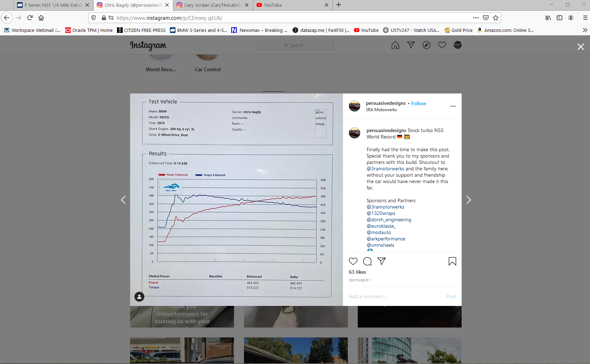The width and height of the screenshot is (590, 364).
Task: Open the Firefox account icon
Action: tap(571, 18)
